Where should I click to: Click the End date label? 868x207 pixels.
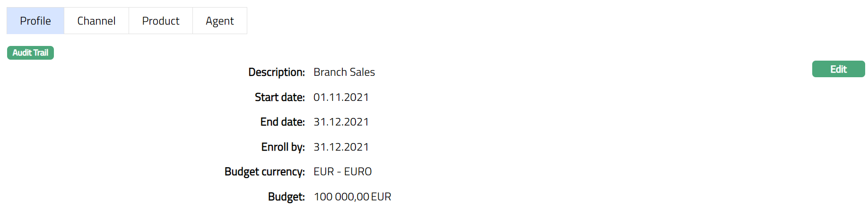[x=283, y=122]
